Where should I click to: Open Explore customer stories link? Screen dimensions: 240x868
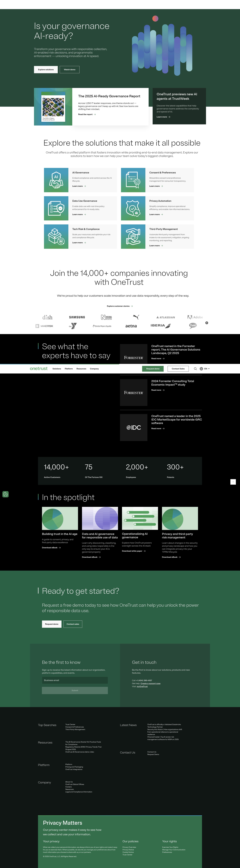(120, 306)
